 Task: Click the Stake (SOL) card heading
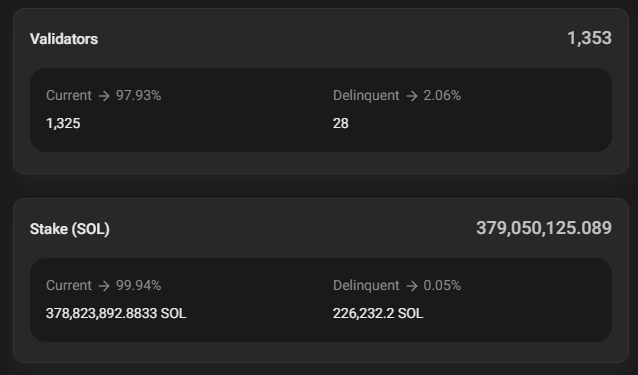point(70,229)
